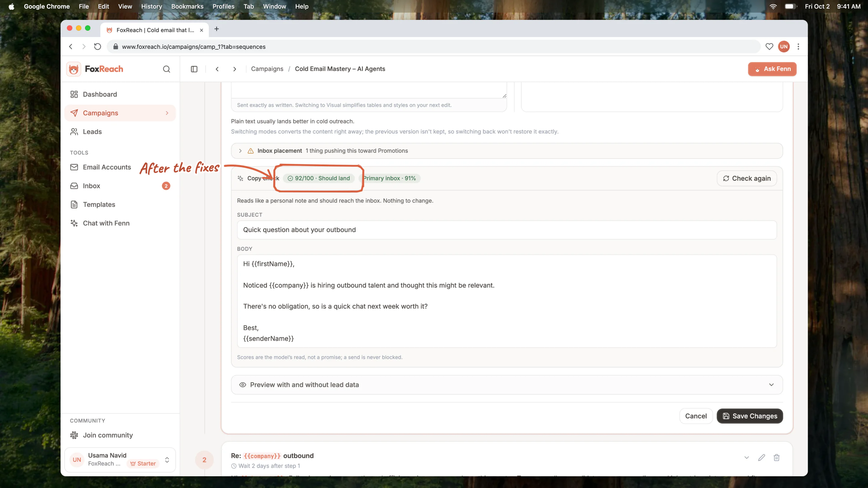Open the UN Chrome profile avatar
Screen dimensions: 868x488
tap(784, 47)
